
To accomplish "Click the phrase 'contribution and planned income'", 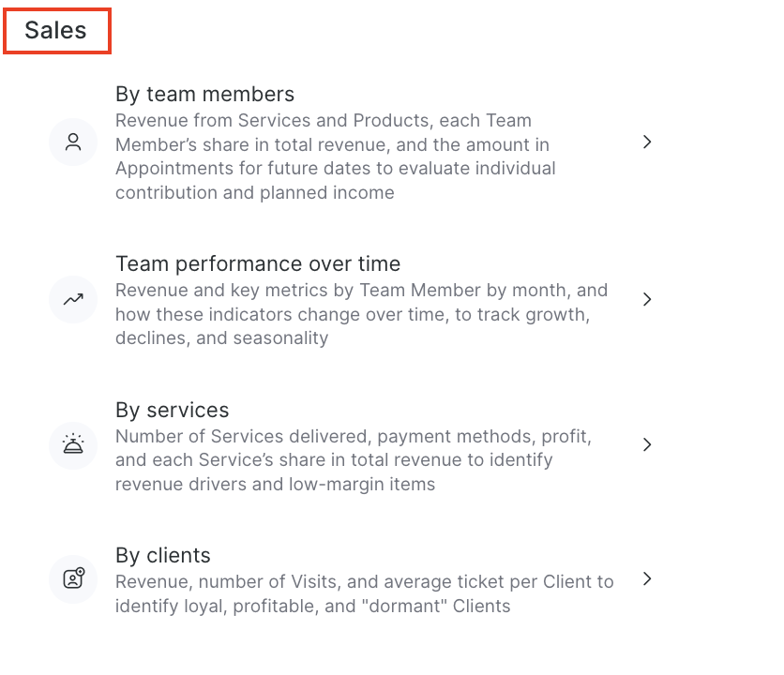I will (254, 192).
